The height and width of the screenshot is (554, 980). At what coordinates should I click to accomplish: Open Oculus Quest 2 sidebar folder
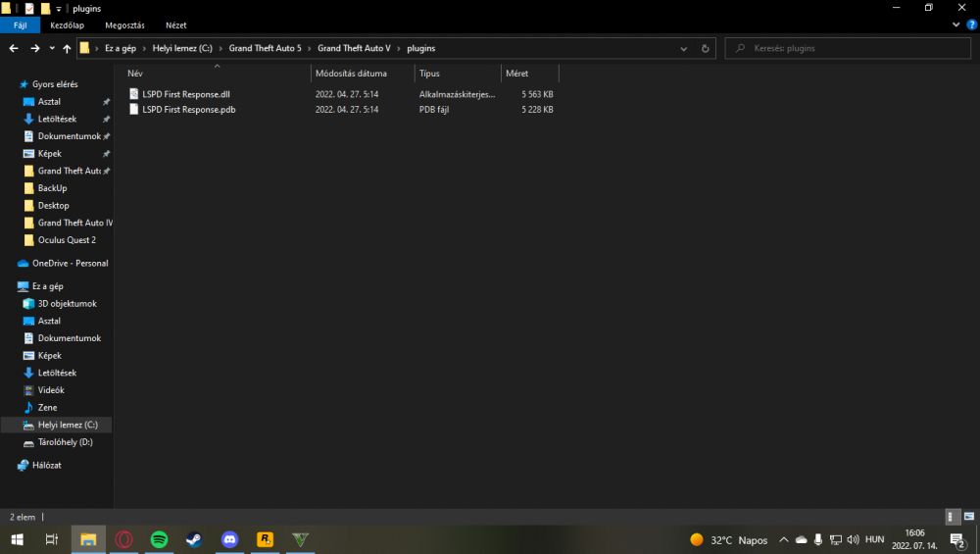pos(67,240)
